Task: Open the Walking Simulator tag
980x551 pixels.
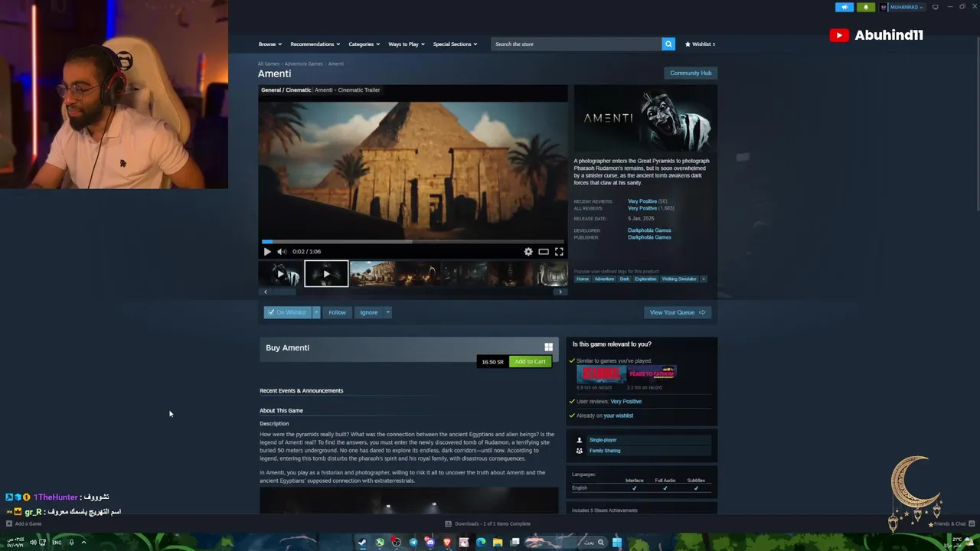Action: pyautogui.click(x=679, y=279)
